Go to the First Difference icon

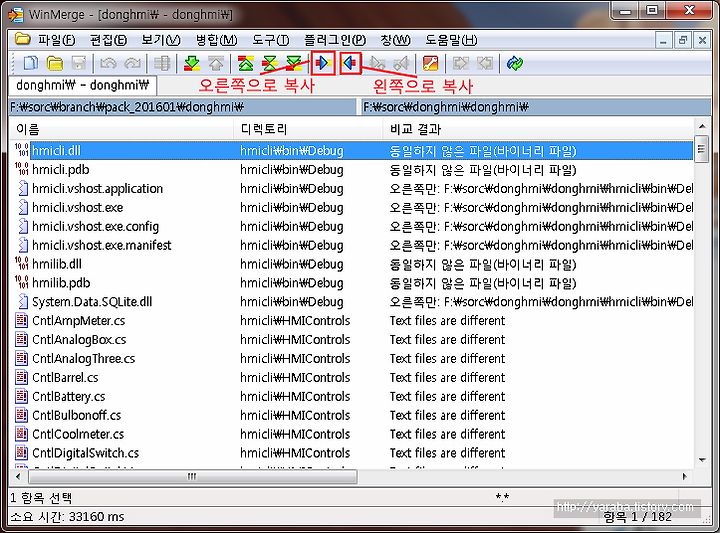click(246, 63)
